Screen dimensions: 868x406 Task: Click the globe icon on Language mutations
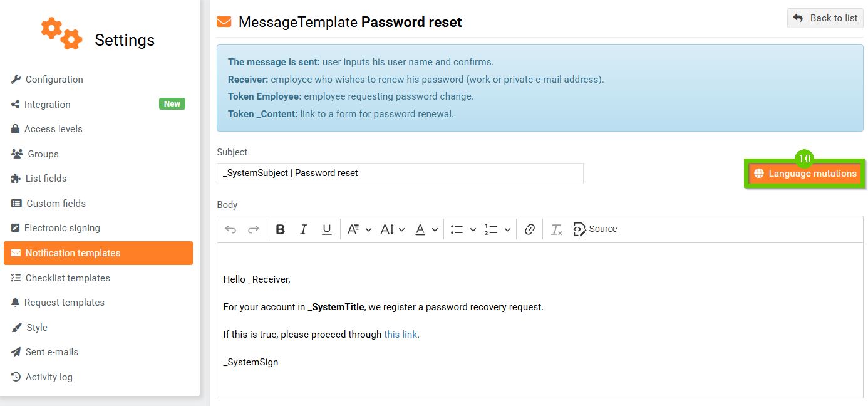click(x=758, y=174)
